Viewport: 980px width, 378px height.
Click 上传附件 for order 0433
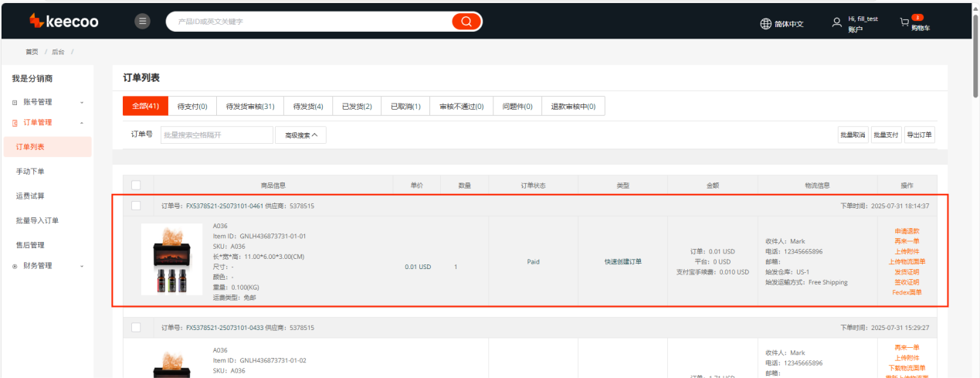(x=907, y=358)
